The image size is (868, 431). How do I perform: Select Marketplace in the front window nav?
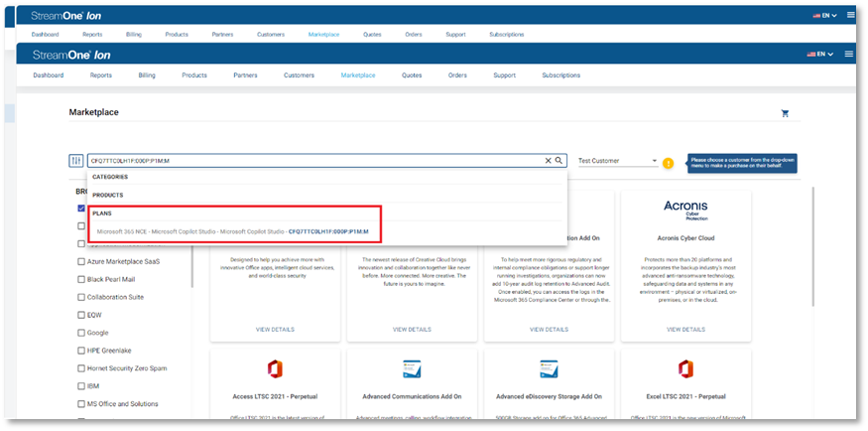(x=358, y=75)
